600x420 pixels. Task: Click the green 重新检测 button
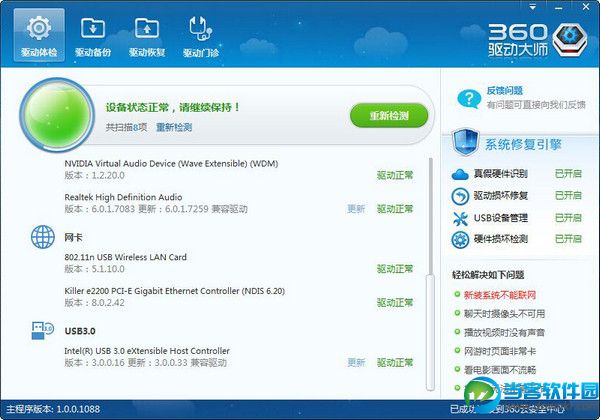tap(389, 115)
